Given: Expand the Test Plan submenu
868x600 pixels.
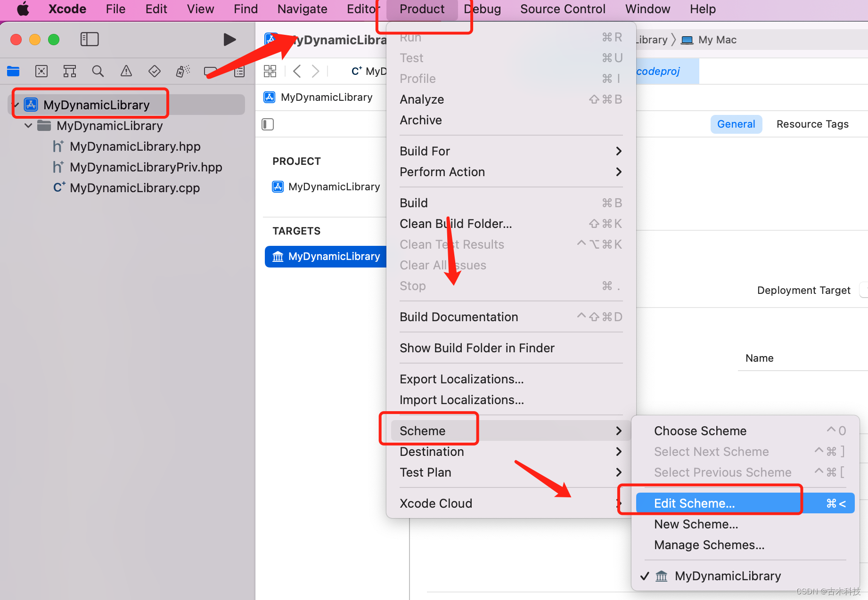Looking at the screenshot, I should pos(511,472).
